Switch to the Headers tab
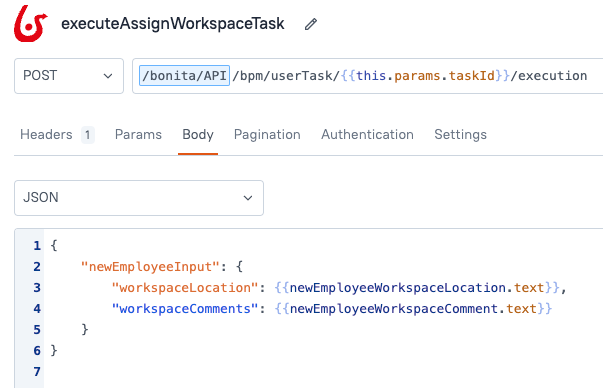The image size is (603, 388). [x=46, y=135]
